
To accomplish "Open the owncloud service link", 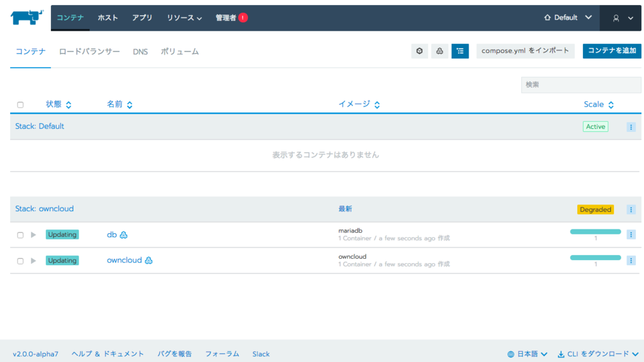I will coord(125,260).
